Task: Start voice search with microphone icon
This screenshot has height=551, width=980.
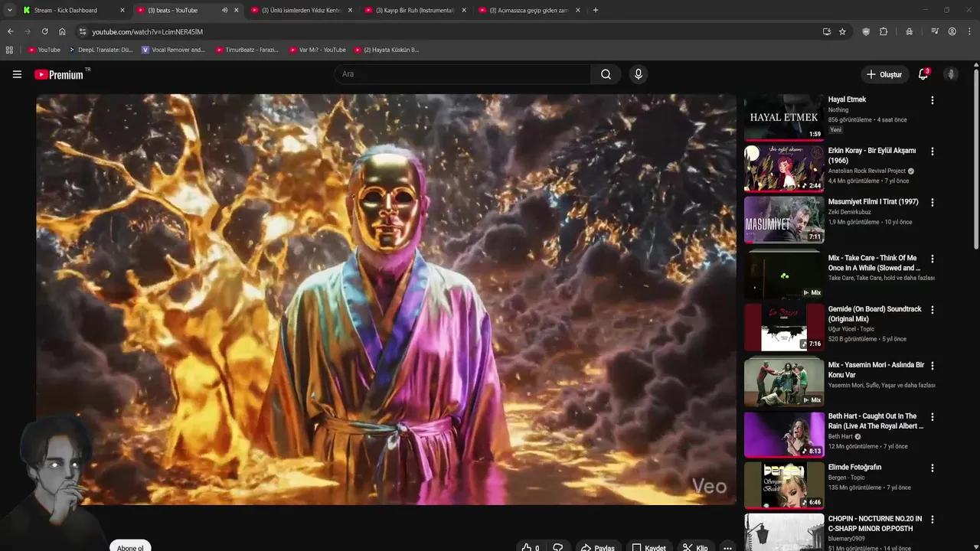Action: click(639, 74)
